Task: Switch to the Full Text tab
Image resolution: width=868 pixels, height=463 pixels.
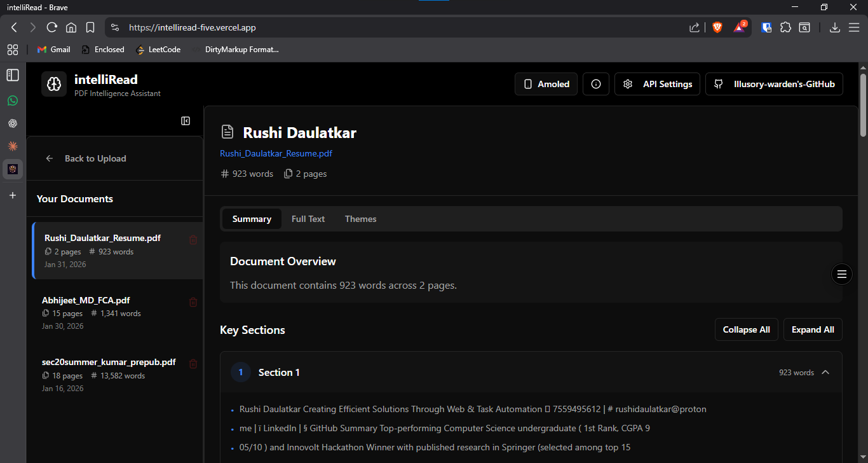Action: tap(308, 218)
